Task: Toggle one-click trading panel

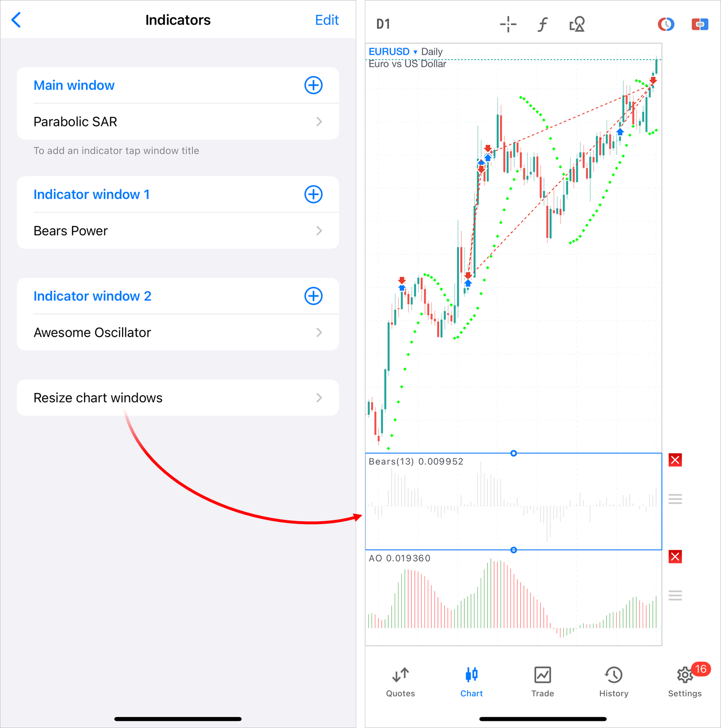Action: coord(700,24)
